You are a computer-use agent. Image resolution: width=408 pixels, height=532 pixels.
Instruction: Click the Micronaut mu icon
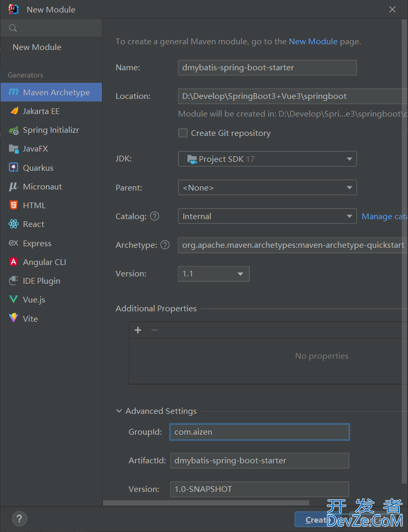(14, 186)
